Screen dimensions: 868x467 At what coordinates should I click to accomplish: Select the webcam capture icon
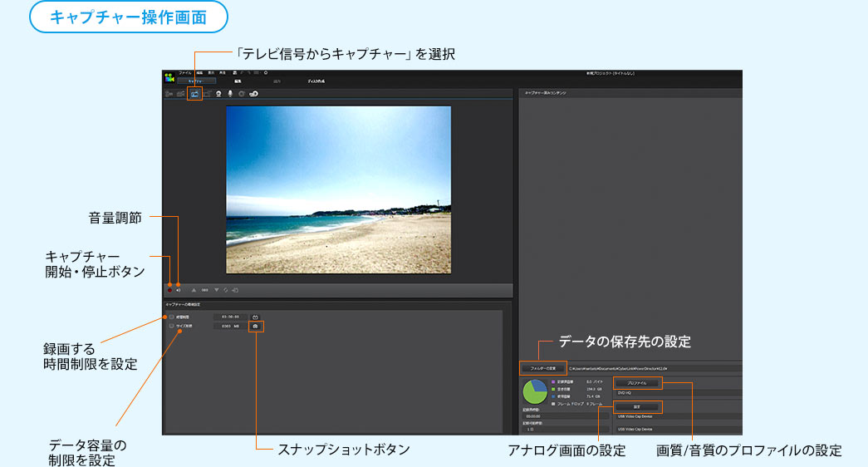[x=218, y=94]
